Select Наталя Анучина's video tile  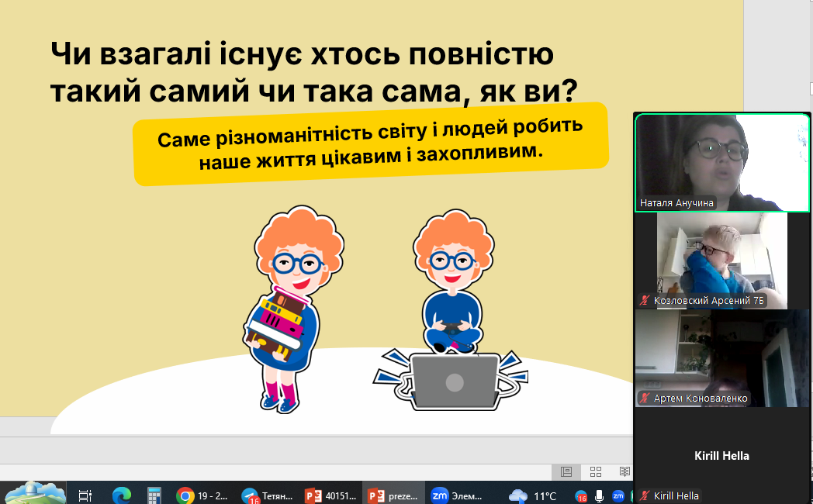(x=721, y=163)
